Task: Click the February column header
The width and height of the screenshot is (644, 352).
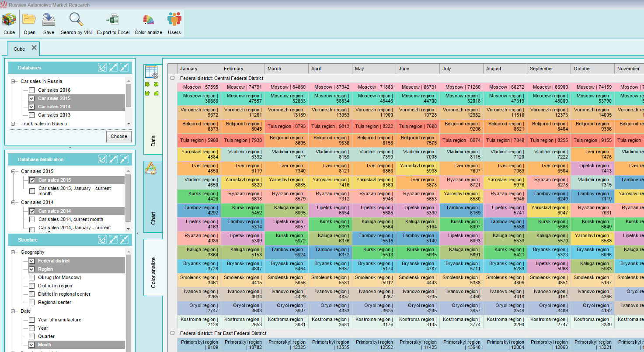Action: [243, 69]
